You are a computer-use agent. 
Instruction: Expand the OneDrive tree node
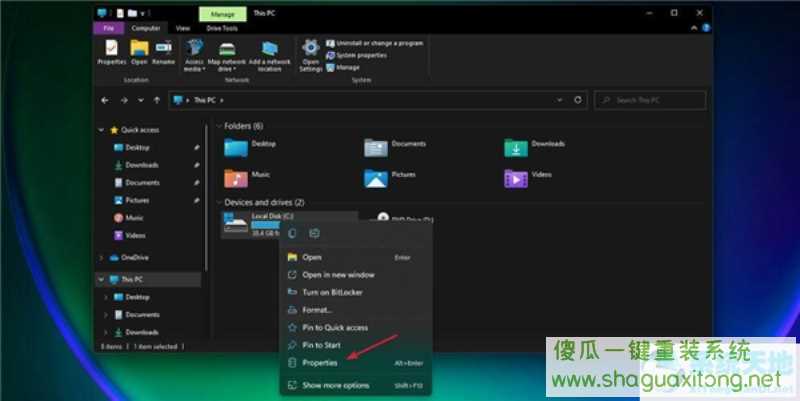(101, 258)
